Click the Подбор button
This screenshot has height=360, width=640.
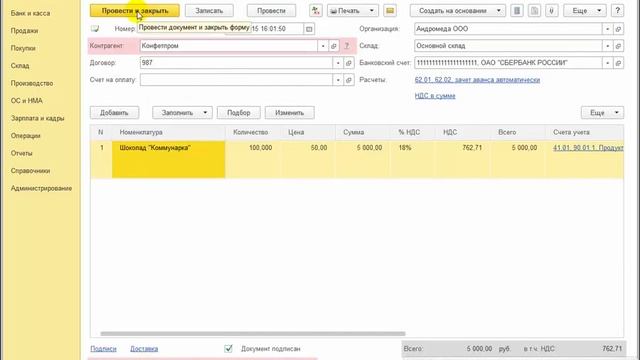pos(238,113)
